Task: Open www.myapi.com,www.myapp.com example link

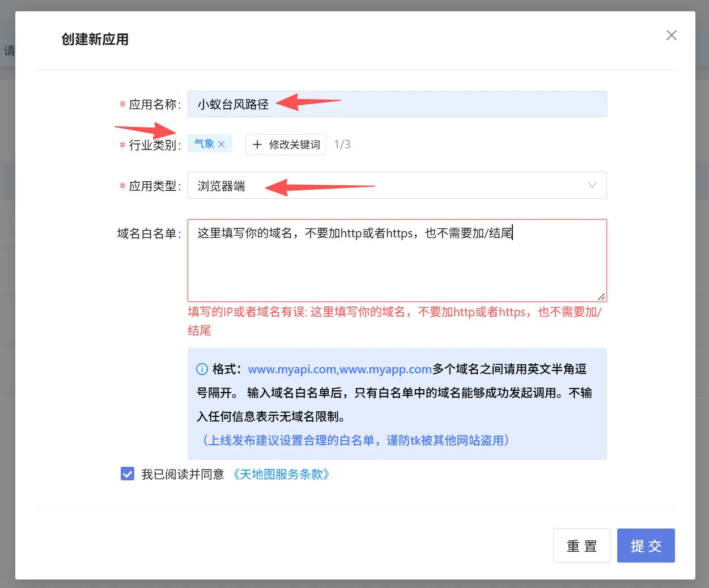Action: [x=340, y=369]
